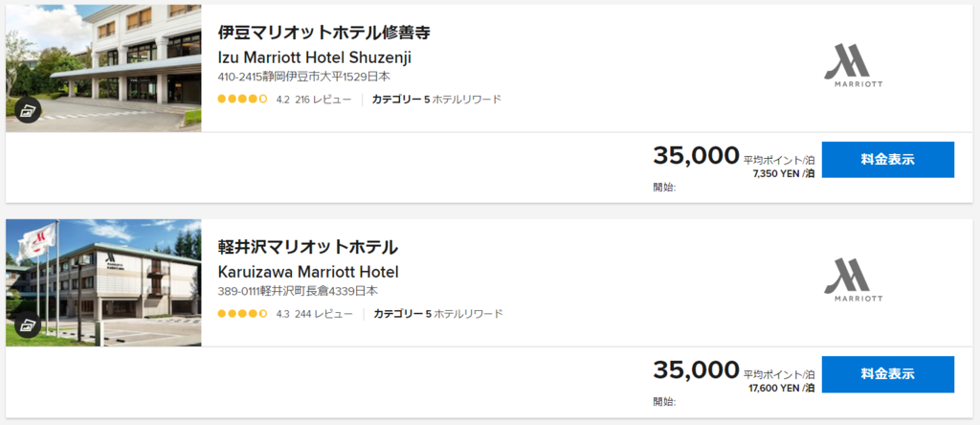Open photo gallery icon on Karuizawa Marriott image
980x425 pixels.
[x=28, y=325]
